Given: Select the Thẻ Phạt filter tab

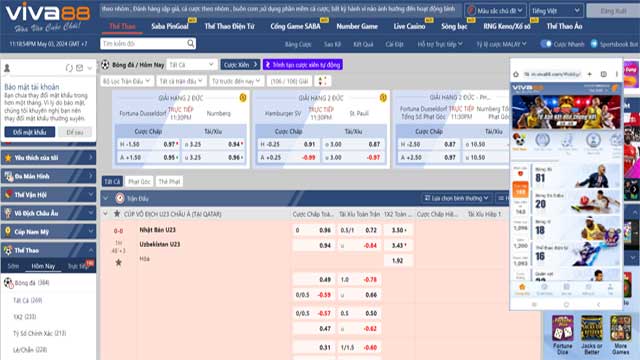Looking at the screenshot, I should pyautogui.click(x=169, y=182).
